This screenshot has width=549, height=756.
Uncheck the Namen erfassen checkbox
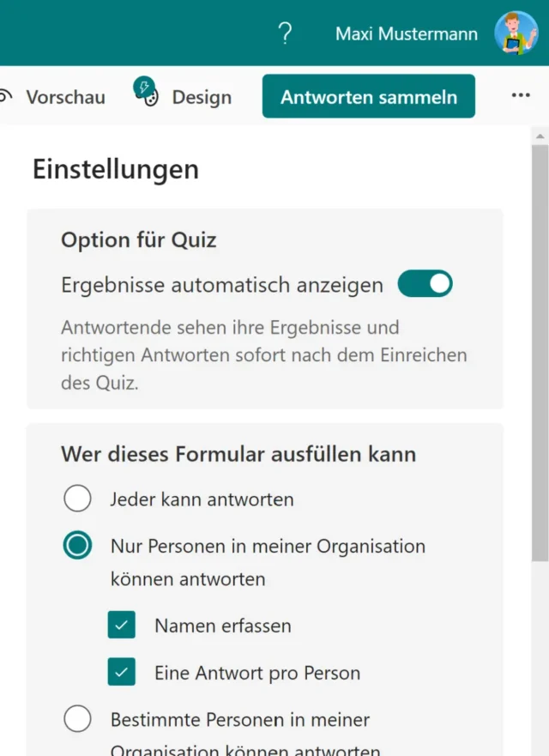tap(122, 626)
